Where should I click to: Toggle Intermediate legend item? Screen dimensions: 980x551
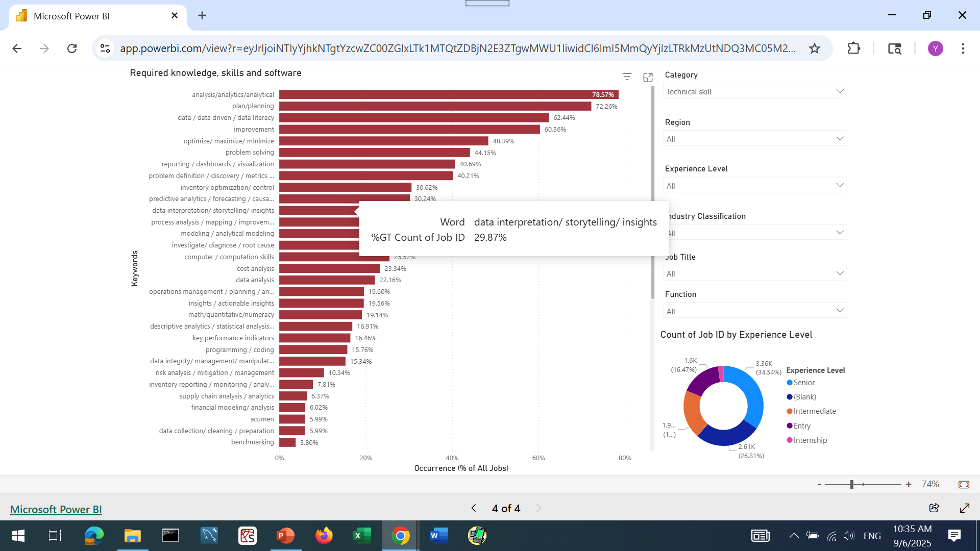pos(814,411)
